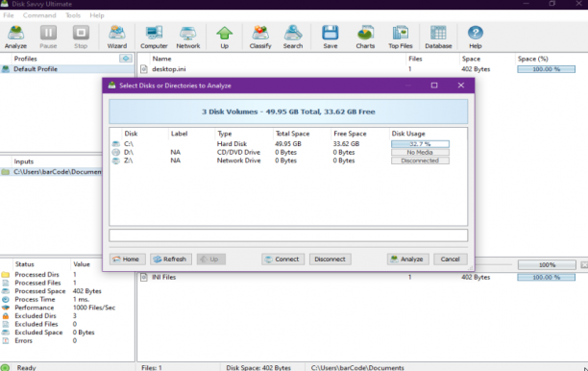Screen dimensions: 588x371
Task: Open the Search toolbar icon
Action: pos(293,37)
